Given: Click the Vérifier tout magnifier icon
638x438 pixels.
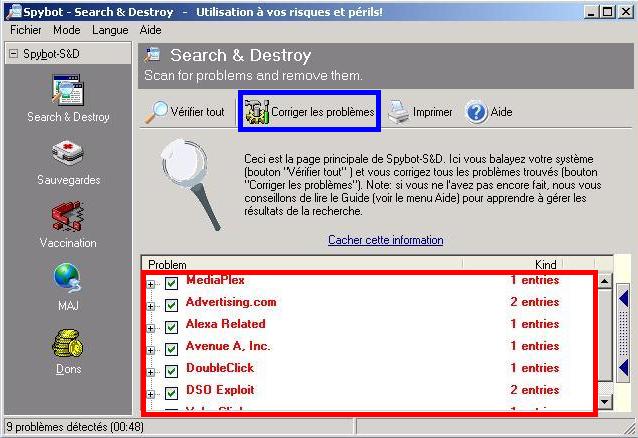Looking at the screenshot, I should (157, 112).
